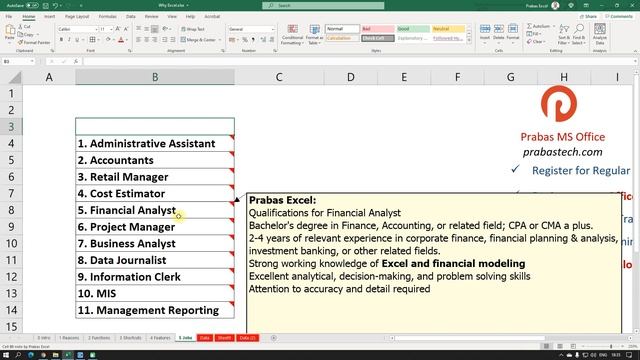Click the Cut scissors icon
The width and height of the screenshot is (640, 360).
20,27
